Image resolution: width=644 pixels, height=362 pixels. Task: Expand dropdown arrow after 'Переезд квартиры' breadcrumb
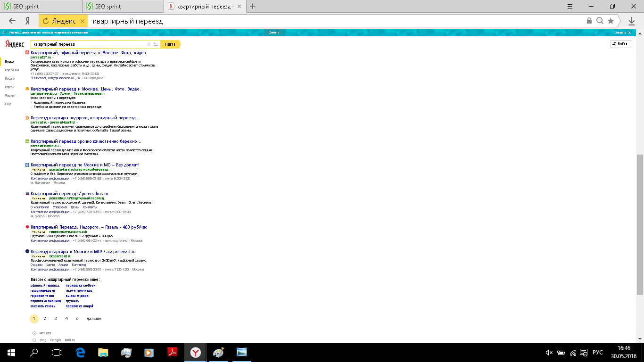[104, 94]
